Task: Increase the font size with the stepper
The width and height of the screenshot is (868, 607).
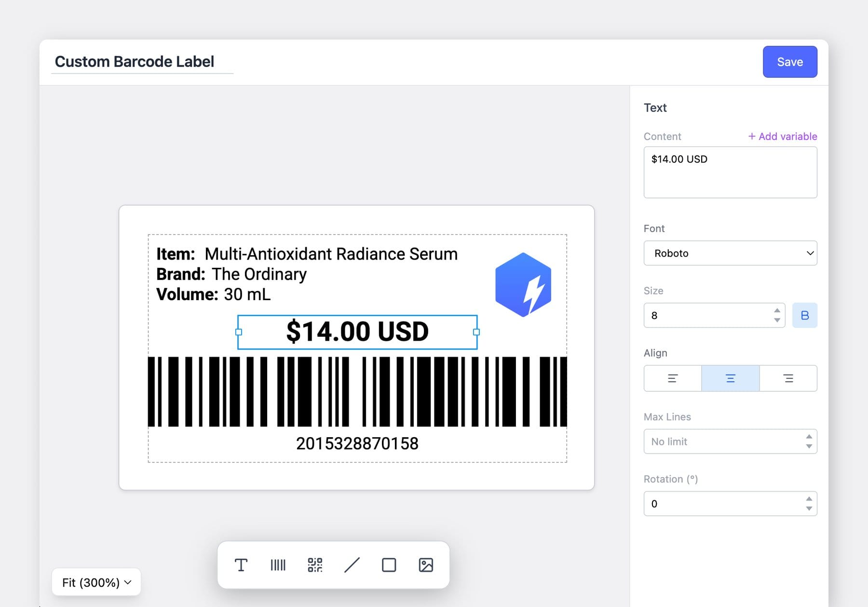Action: 776,311
